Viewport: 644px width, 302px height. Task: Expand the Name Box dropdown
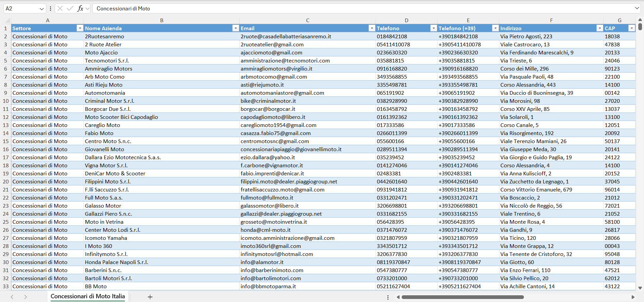(42, 8)
